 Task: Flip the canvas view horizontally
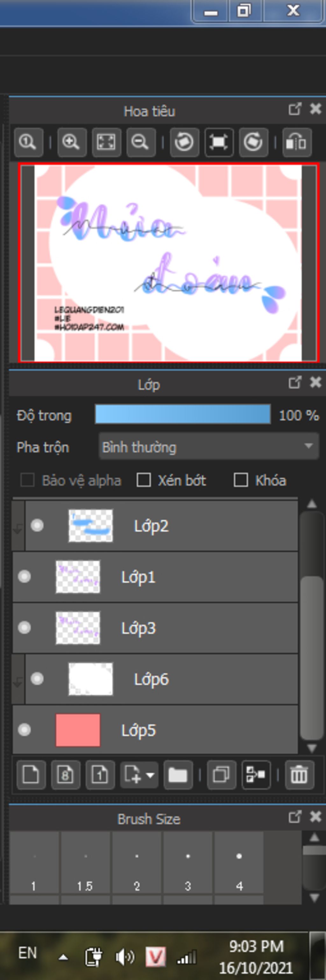(x=296, y=142)
